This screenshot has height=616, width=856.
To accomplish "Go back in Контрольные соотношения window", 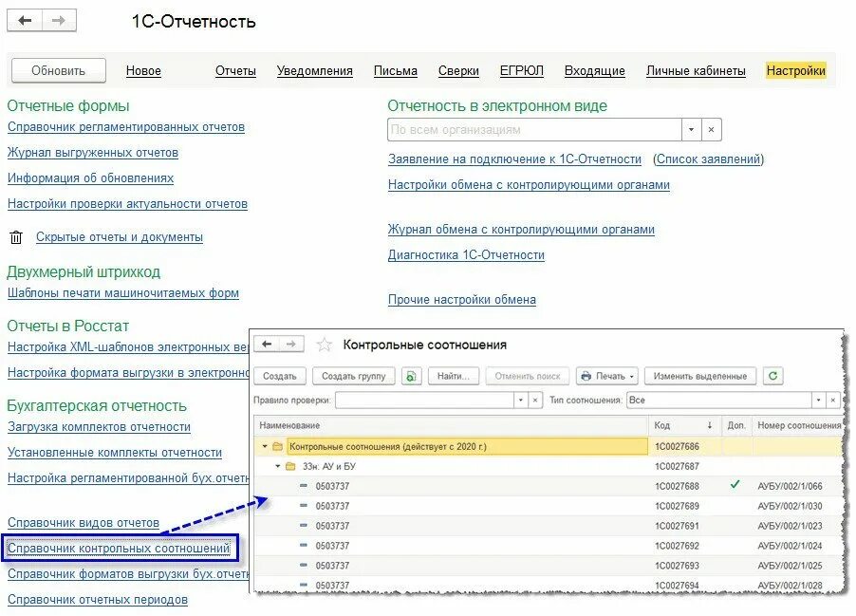I will pyautogui.click(x=267, y=344).
